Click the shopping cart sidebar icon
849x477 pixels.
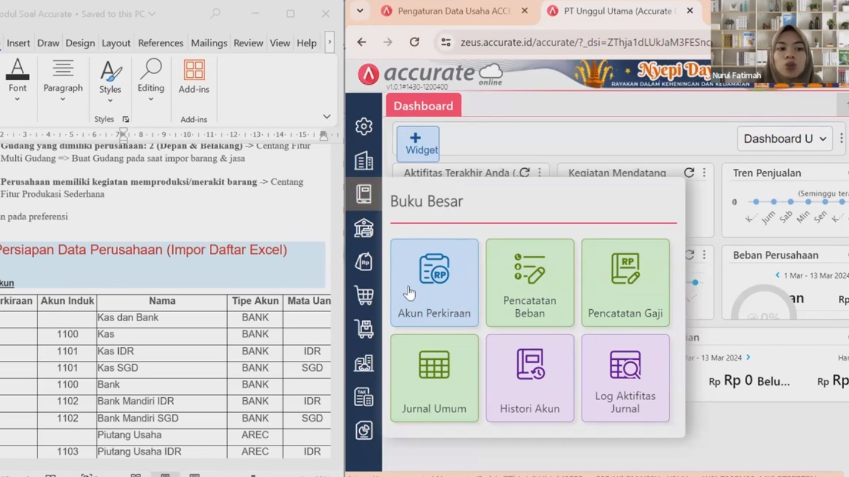click(x=364, y=295)
